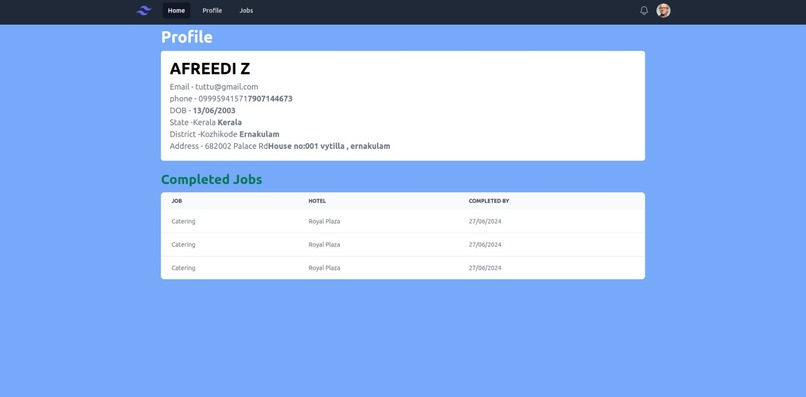
Task: Click the email tuttu@gmail.com line
Action: (214, 87)
